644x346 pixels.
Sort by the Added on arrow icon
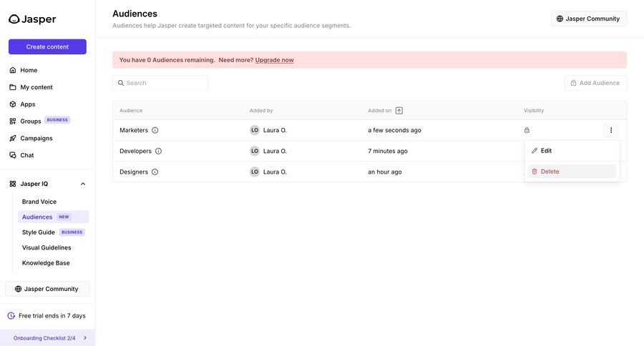pos(399,110)
